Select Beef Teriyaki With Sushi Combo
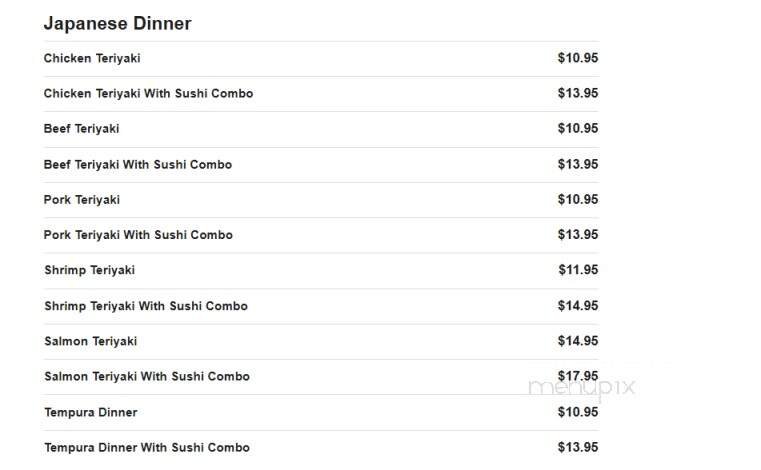This screenshot has width=761, height=470. 138,164
